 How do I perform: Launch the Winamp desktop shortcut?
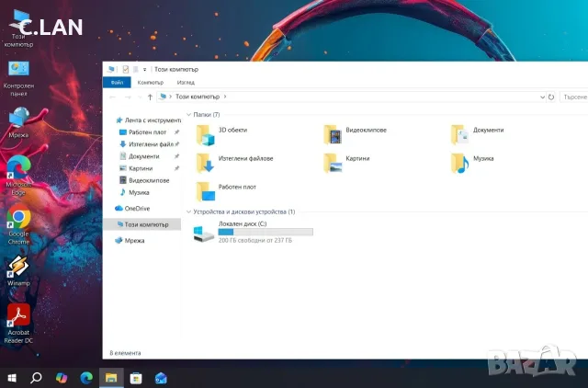[x=18, y=271]
